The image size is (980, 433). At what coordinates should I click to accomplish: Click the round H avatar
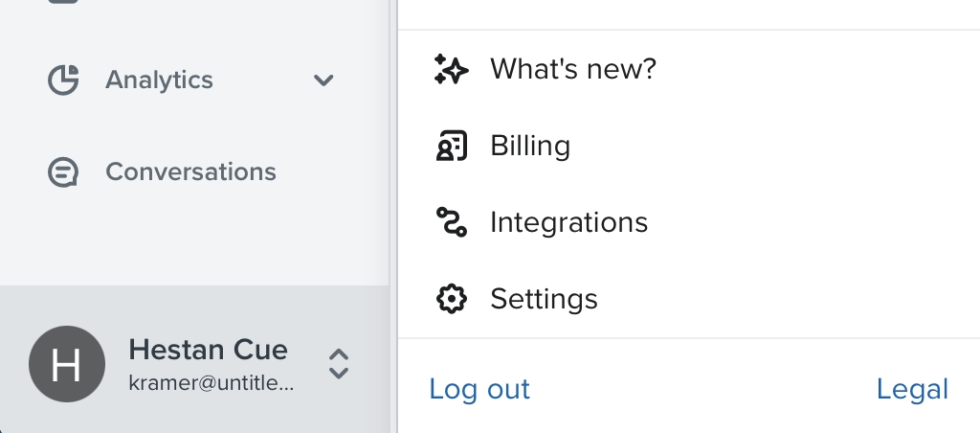pyautogui.click(x=67, y=364)
